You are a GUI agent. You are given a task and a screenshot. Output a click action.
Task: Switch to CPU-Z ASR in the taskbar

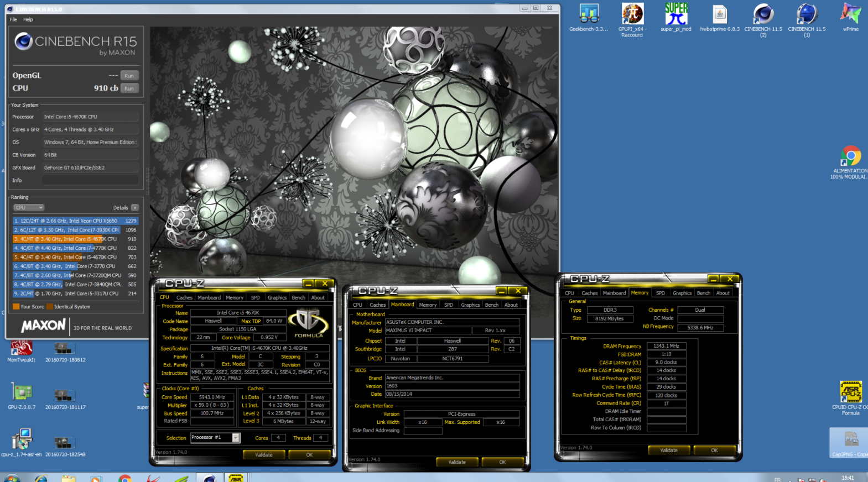pos(236,478)
